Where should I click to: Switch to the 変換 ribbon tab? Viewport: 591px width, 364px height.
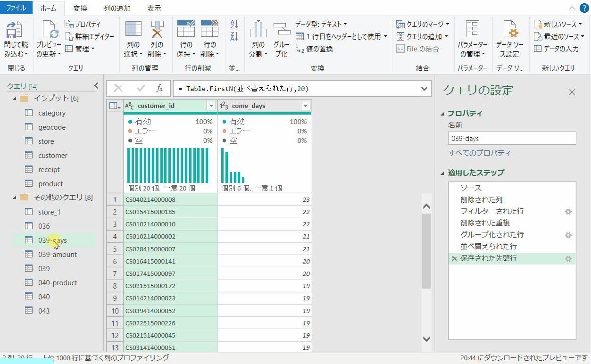80,8
